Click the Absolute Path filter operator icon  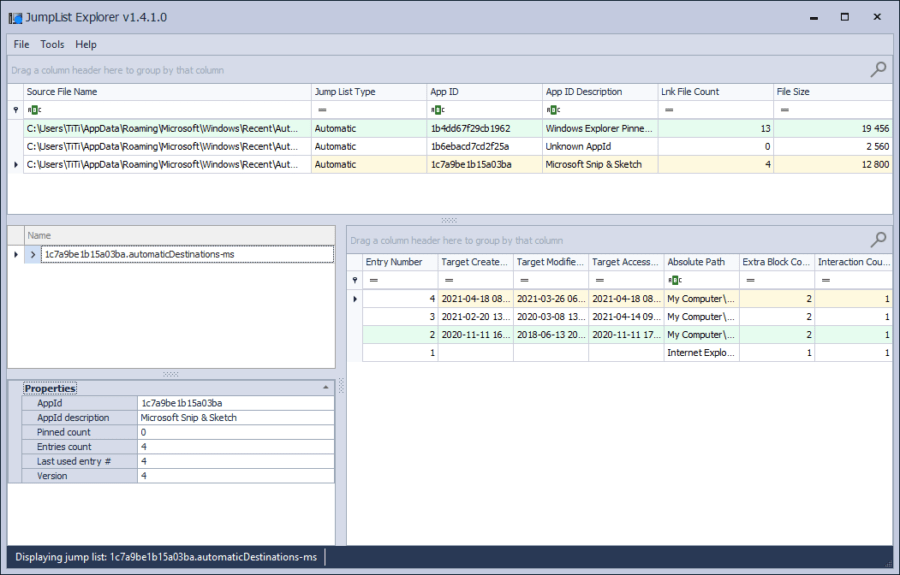675,280
